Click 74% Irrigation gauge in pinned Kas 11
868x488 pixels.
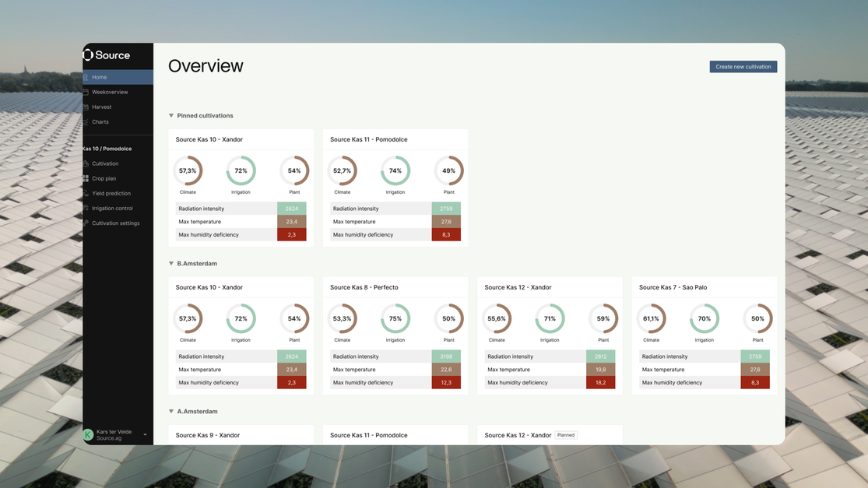tap(395, 171)
